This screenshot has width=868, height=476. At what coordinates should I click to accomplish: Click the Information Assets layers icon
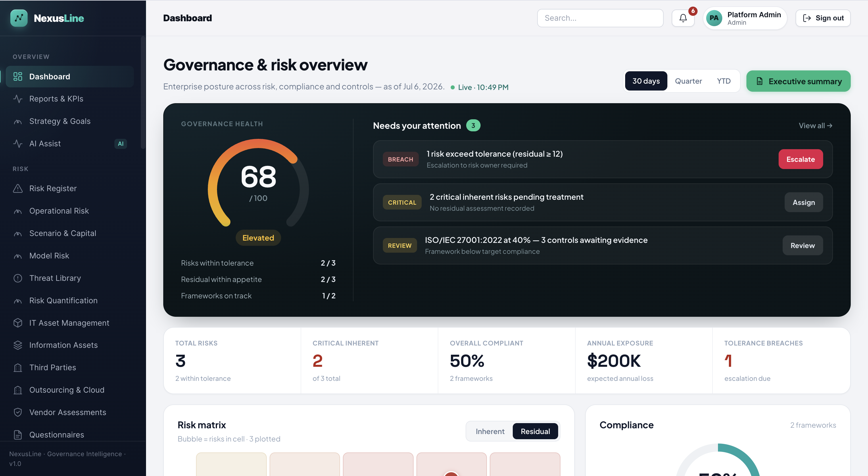coord(18,345)
